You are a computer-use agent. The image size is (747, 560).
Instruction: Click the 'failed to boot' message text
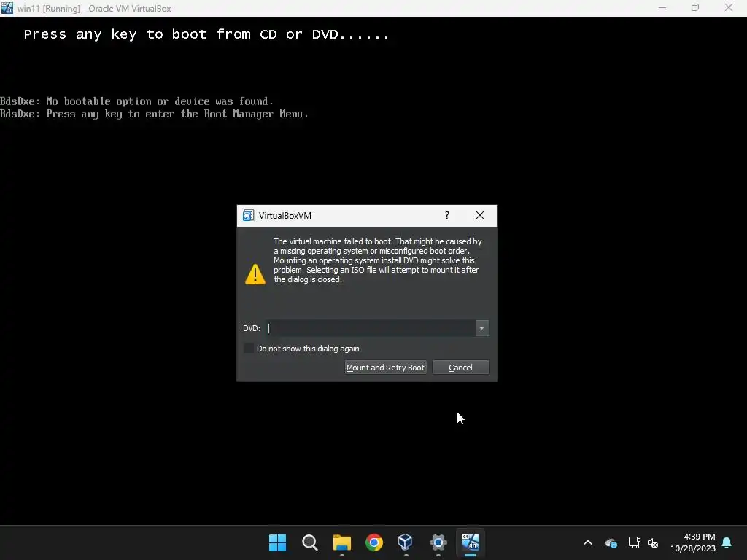(x=377, y=260)
